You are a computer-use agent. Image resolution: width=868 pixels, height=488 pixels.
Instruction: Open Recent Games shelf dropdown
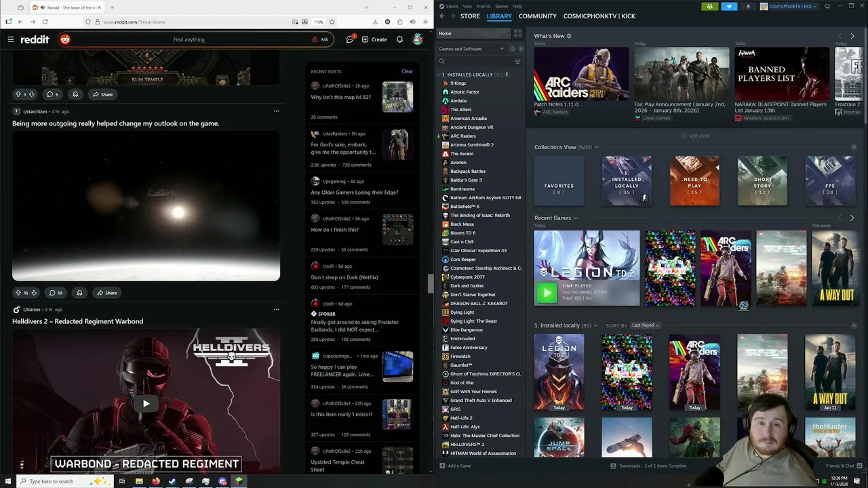point(576,218)
